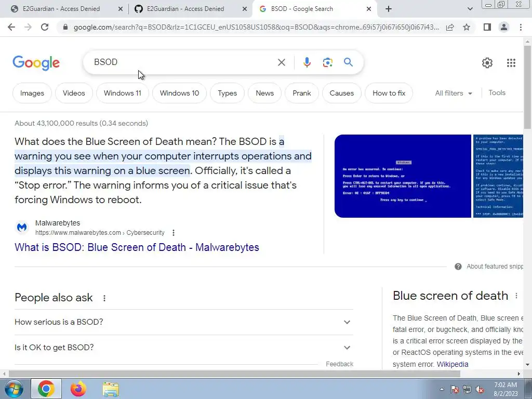
Task: Click the blue magnifier search button
Action: pyautogui.click(x=348, y=62)
